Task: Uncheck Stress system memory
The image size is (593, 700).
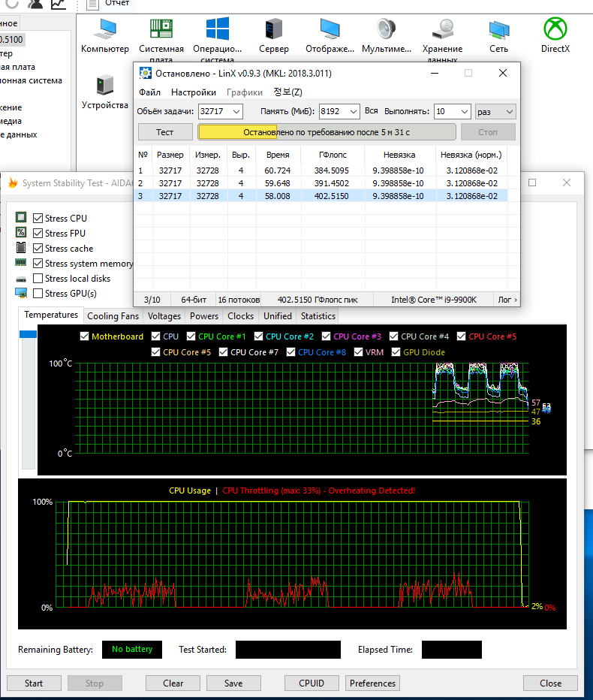Action: [38, 264]
